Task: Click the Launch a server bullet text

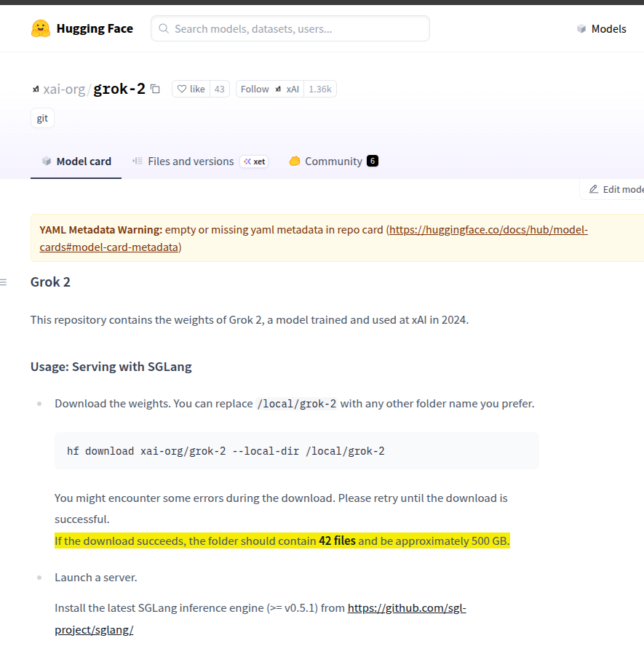Action: click(x=96, y=578)
